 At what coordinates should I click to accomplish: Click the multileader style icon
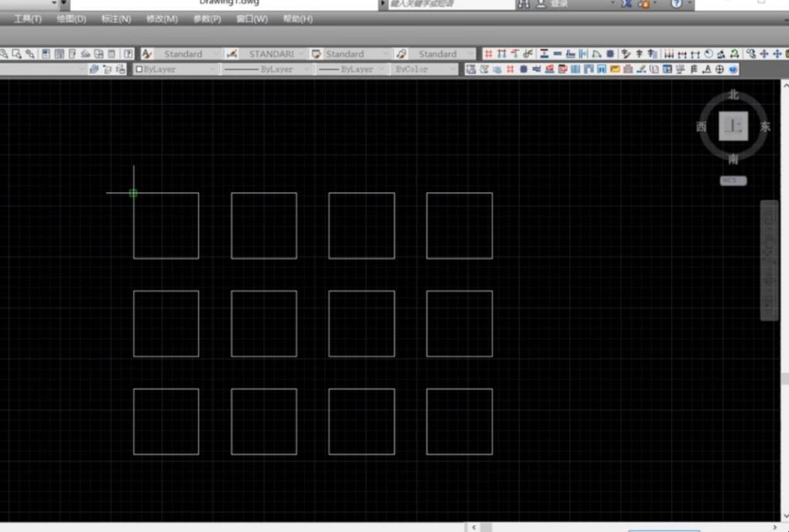[x=401, y=54]
